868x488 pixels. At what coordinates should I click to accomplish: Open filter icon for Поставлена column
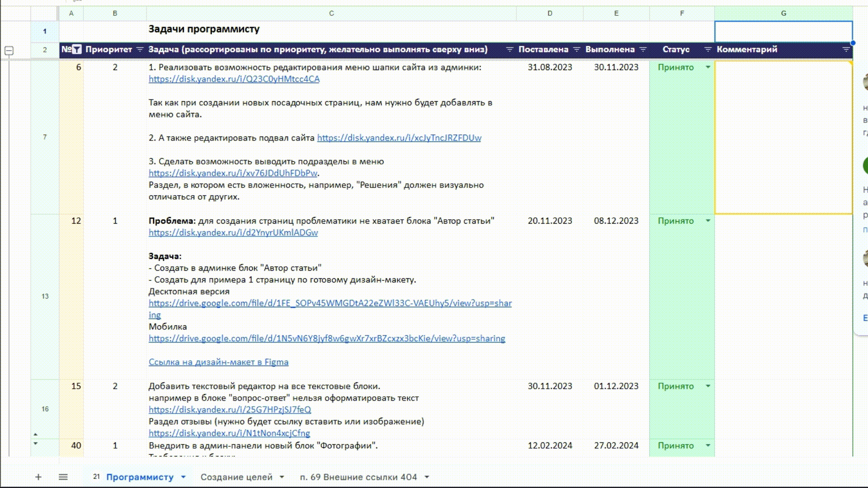(x=576, y=50)
